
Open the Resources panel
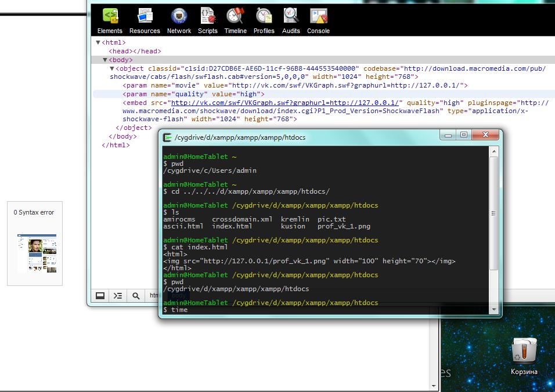(x=145, y=20)
